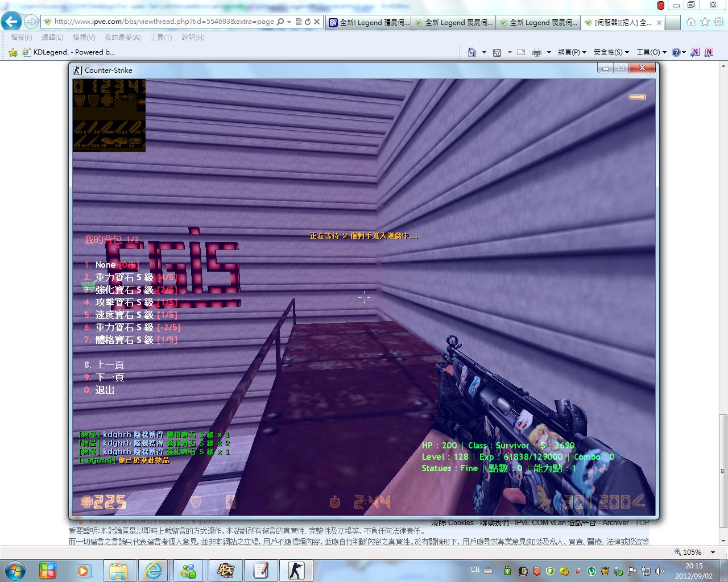Open the 檢視(V) menu

click(84, 38)
